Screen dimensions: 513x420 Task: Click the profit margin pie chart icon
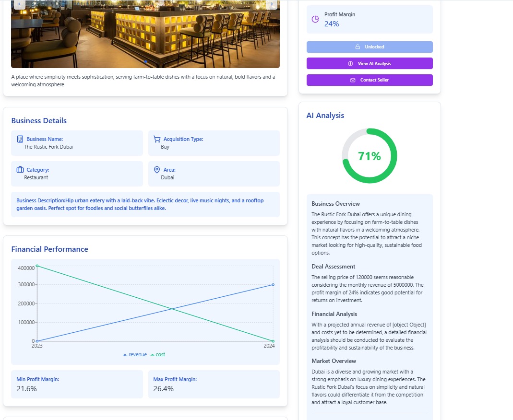coord(315,19)
